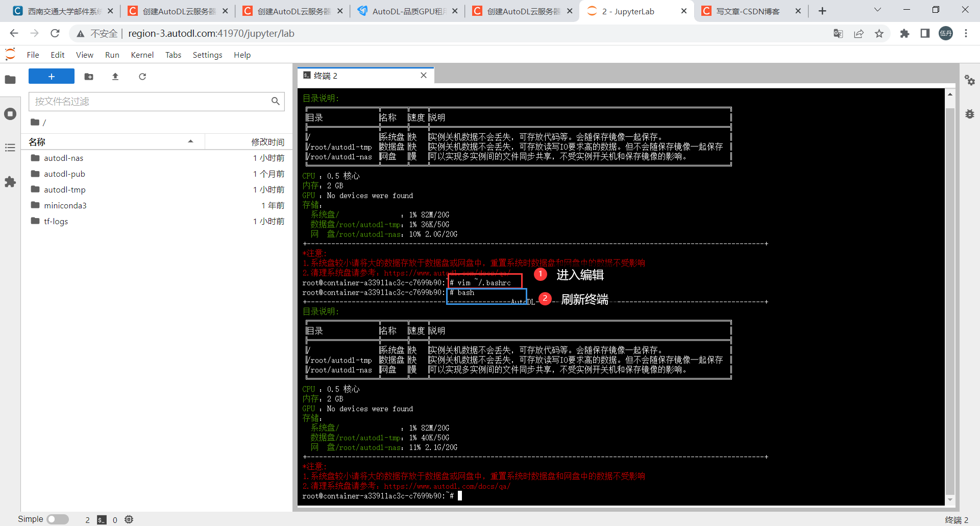
Task: Select the miniconda3 folder
Action: (x=157, y=205)
